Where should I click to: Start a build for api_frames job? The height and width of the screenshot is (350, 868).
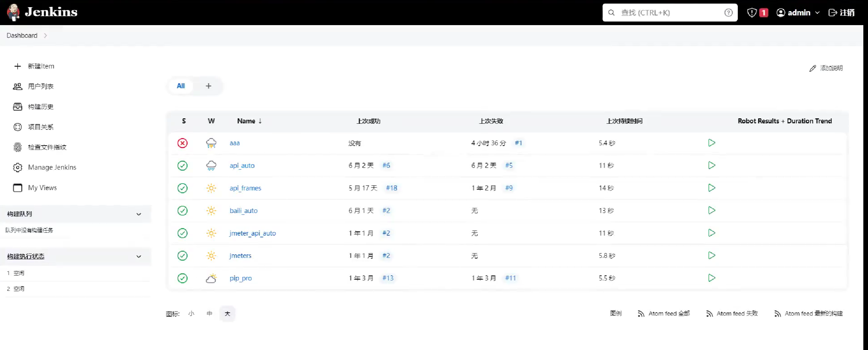(712, 188)
